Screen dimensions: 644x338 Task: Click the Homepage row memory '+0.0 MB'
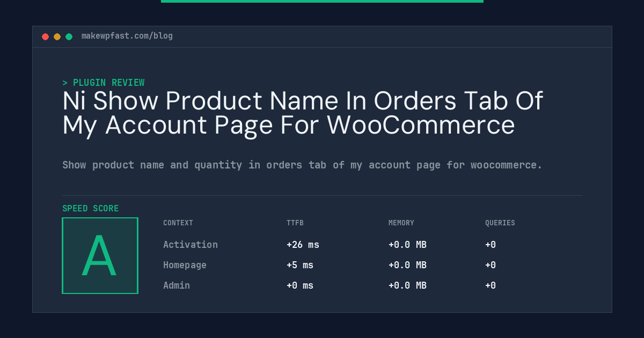[407, 265]
